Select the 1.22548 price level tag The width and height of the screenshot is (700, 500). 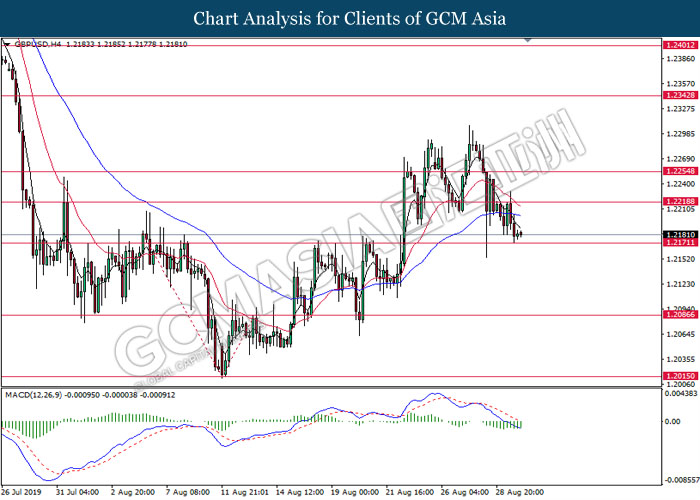coord(680,171)
